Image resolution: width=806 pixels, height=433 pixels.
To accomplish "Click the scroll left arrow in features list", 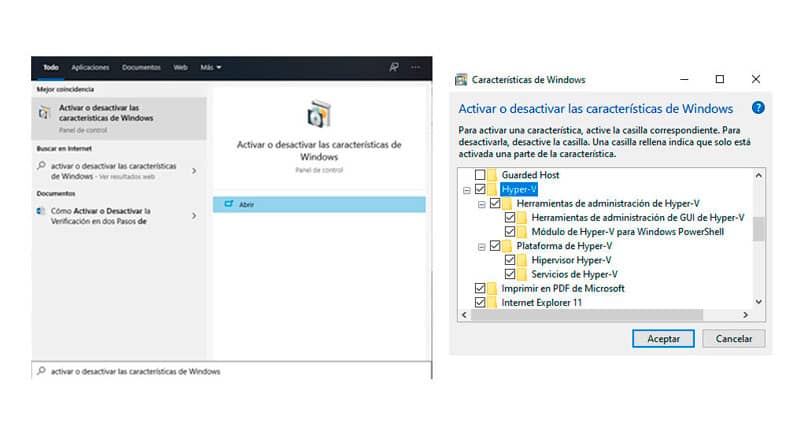I will point(464,315).
